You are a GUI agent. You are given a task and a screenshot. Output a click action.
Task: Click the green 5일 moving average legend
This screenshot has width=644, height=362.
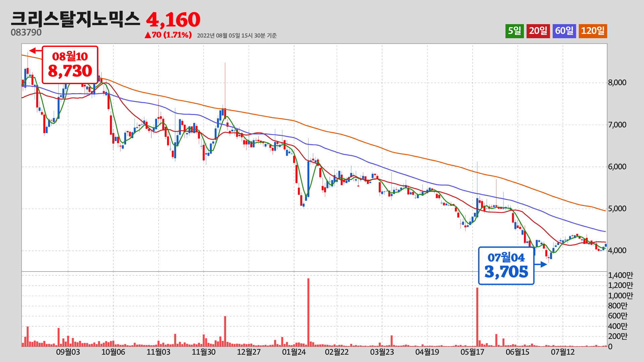click(x=515, y=31)
